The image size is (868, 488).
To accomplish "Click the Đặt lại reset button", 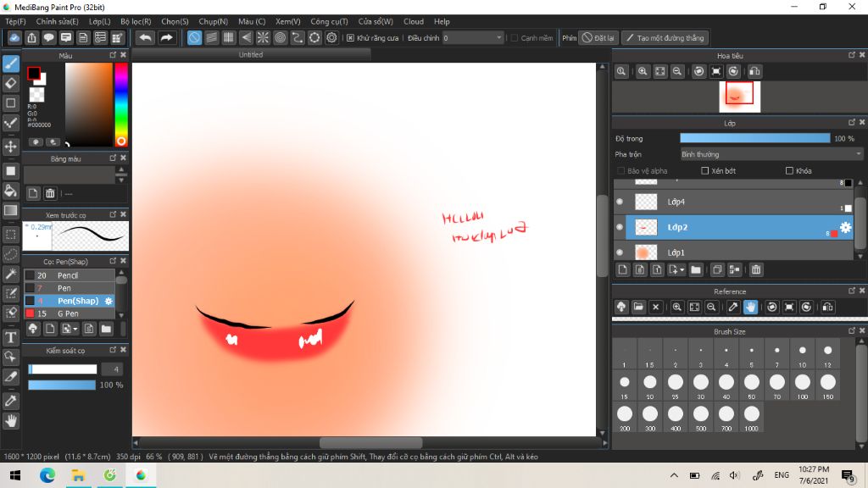I will pyautogui.click(x=598, y=38).
